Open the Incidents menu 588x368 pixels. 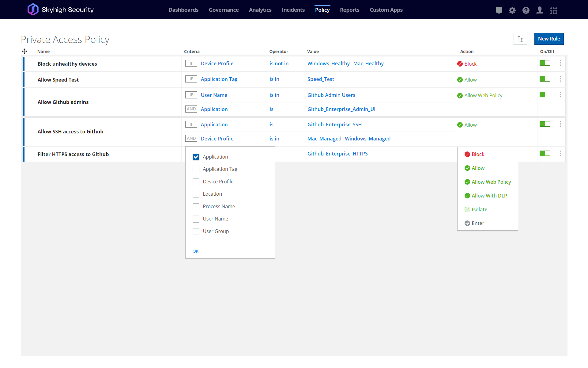tap(293, 10)
